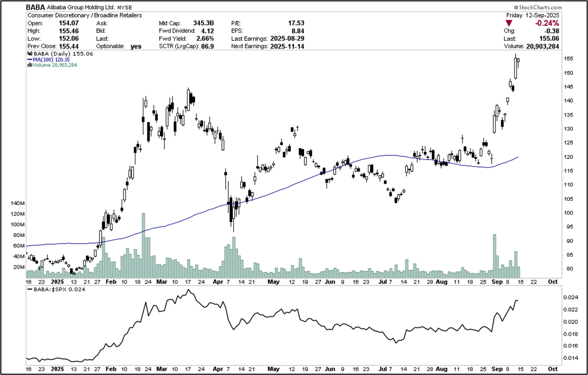Click the volume bars legend icon
Image resolution: width=588 pixels, height=375 pixels.
point(30,65)
